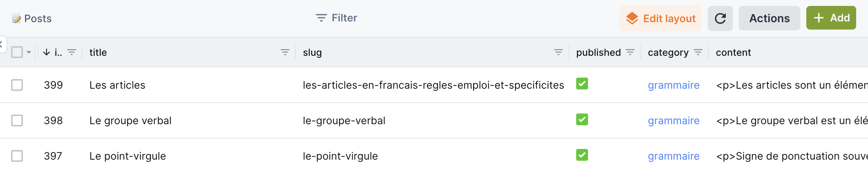Image resolution: width=868 pixels, height=170 pixels.
Task: Toggle the select-all rows checkbox
Action: coord(17,52)
